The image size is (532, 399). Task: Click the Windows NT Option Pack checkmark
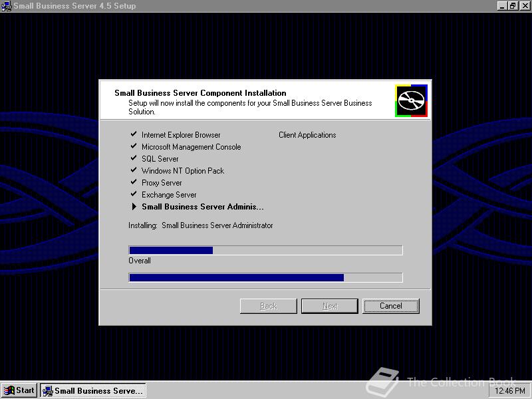click(134, 170)
